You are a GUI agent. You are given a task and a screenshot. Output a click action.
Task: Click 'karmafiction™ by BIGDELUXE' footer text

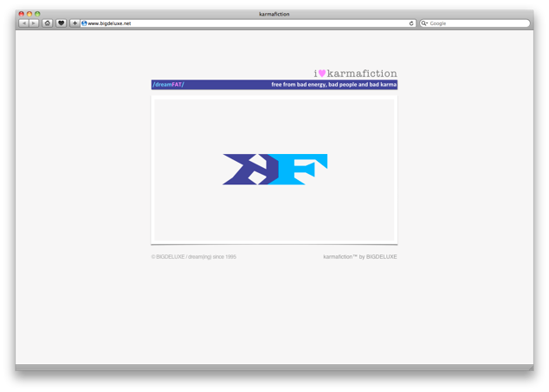click(360, 257)
